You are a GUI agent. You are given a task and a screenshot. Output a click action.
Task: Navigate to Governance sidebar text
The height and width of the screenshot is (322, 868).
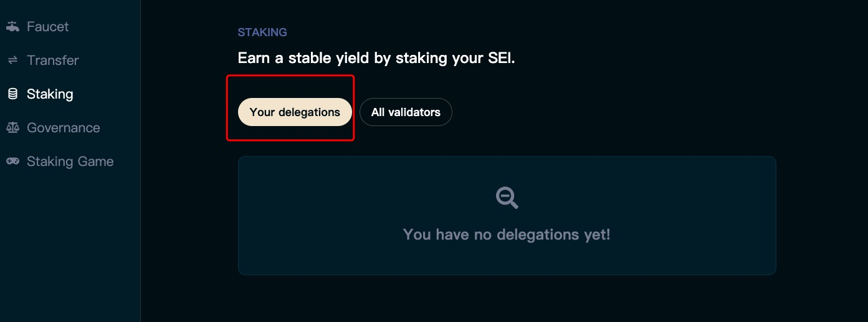(x=63, y=128)
